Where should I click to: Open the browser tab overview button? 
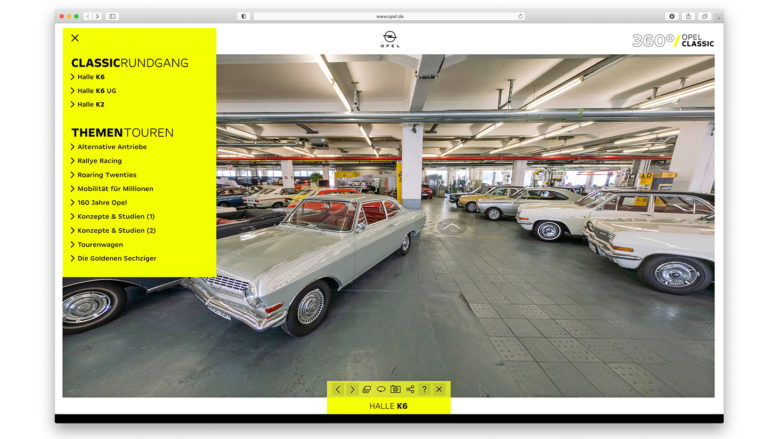[704, 16]
